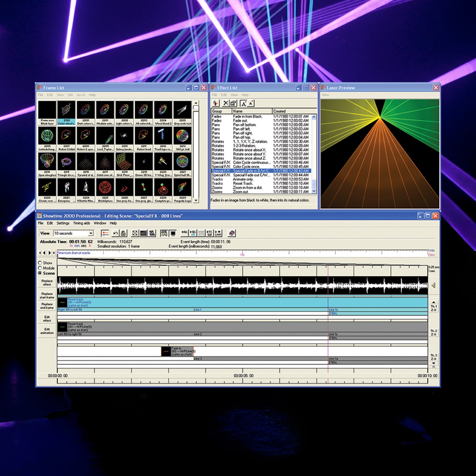Select the Scene radio button

[40, 273]
